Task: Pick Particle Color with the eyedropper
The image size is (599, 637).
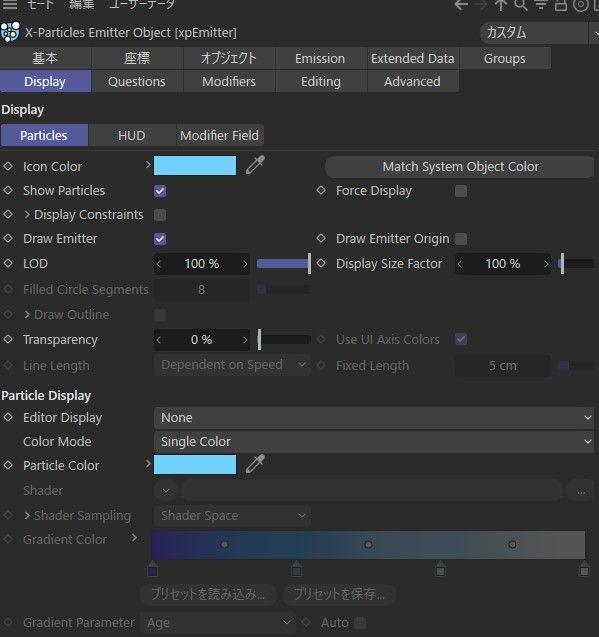Action: tap(255, 464)
